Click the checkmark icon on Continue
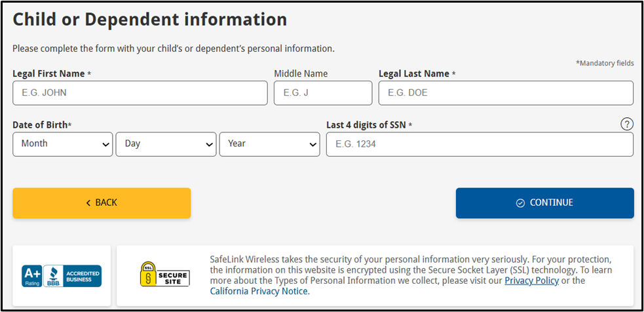This screenshot has height=312, width=644. tap(521, 203)
